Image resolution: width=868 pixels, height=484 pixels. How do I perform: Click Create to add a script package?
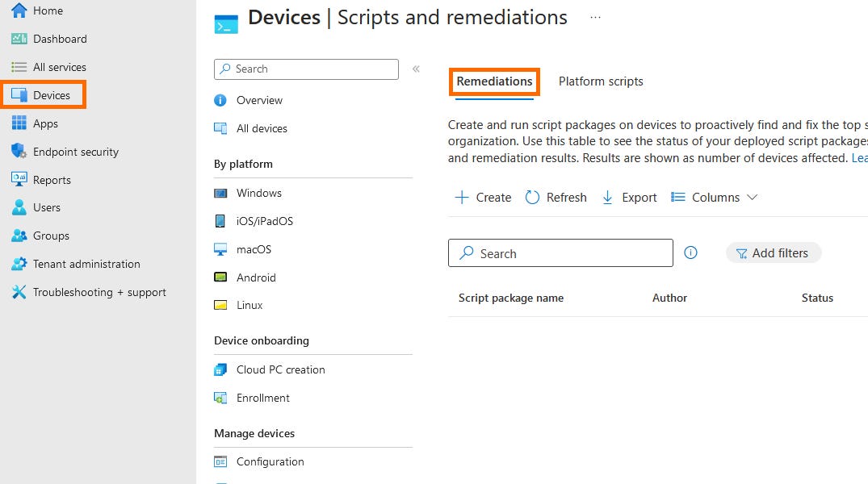point(482,197)
